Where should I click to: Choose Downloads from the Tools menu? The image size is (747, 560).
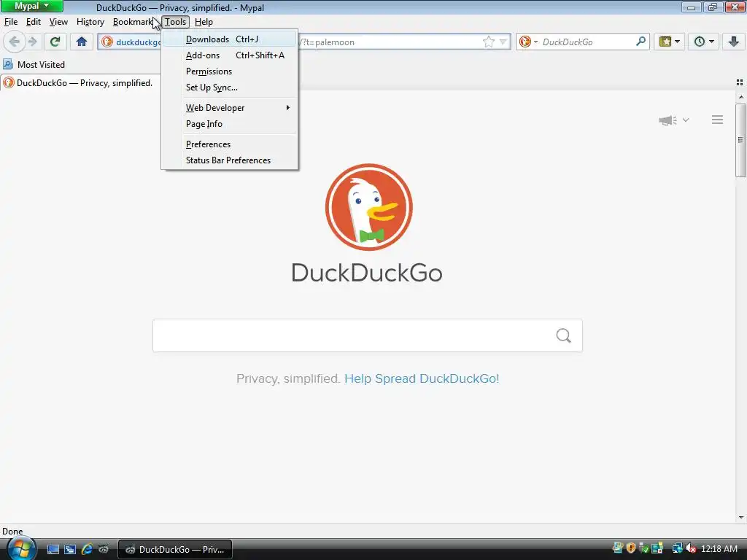click(x=230, y=39)
